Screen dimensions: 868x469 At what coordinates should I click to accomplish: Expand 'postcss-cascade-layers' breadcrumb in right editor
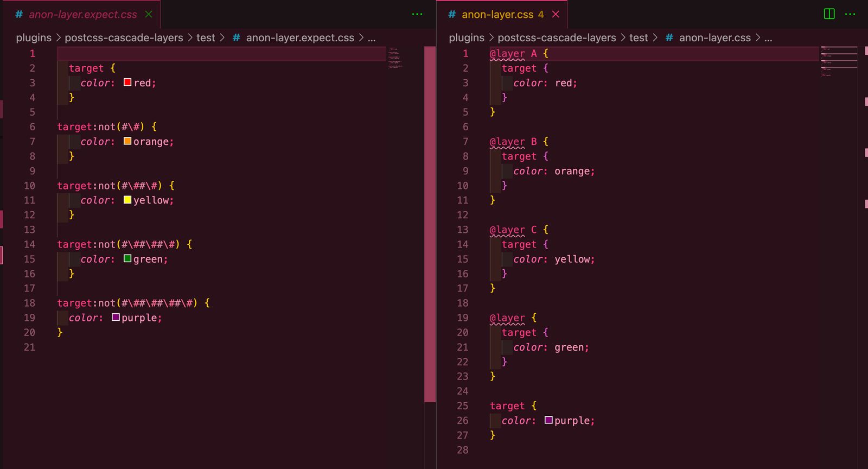click(557, 37)
